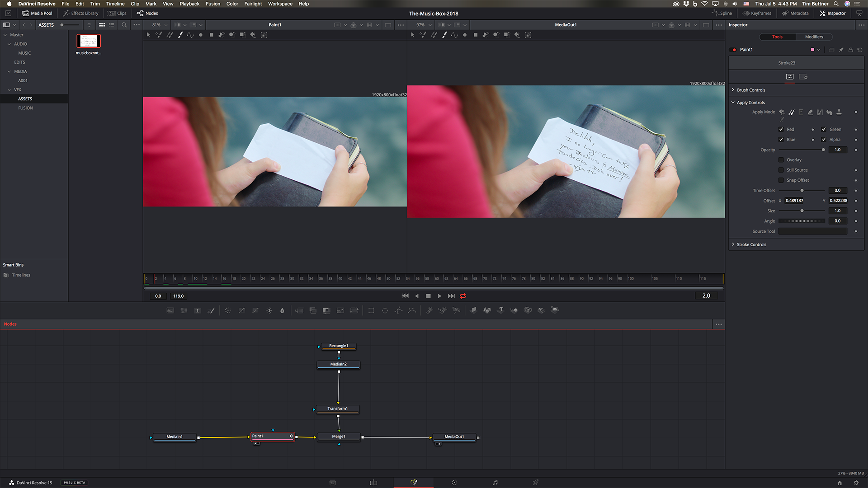Choose the Smear apply mode icon
The width and height of the screenshot is (868, 488).
[x=829, y=112]
